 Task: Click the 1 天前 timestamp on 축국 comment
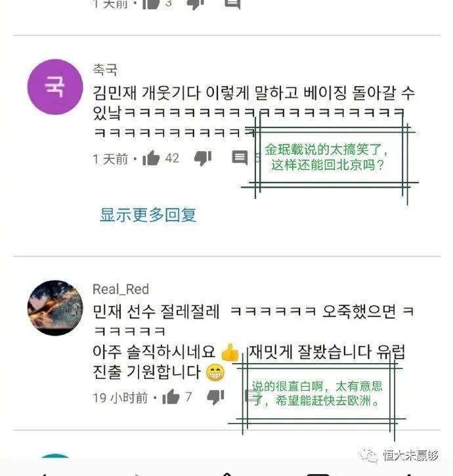click(110, 159)
